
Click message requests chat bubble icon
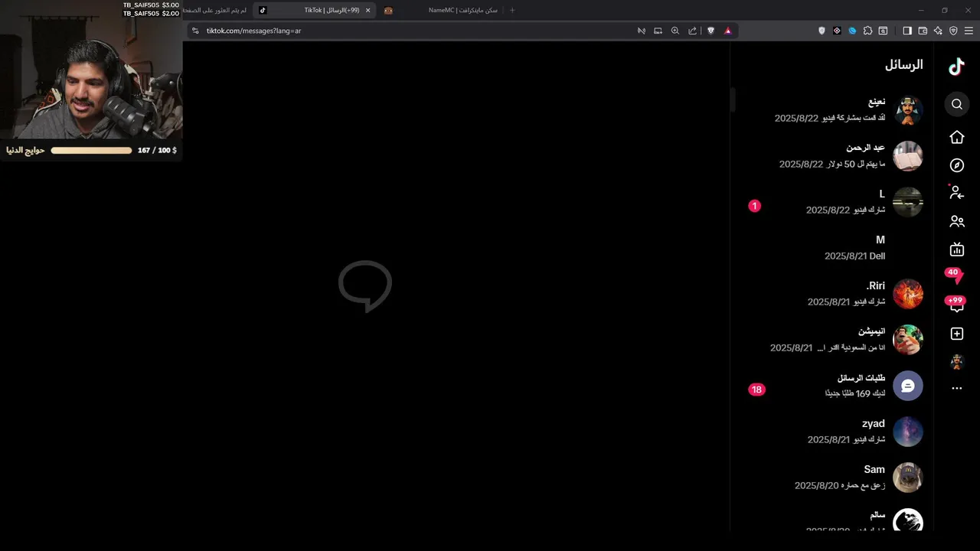coord(908,386)
